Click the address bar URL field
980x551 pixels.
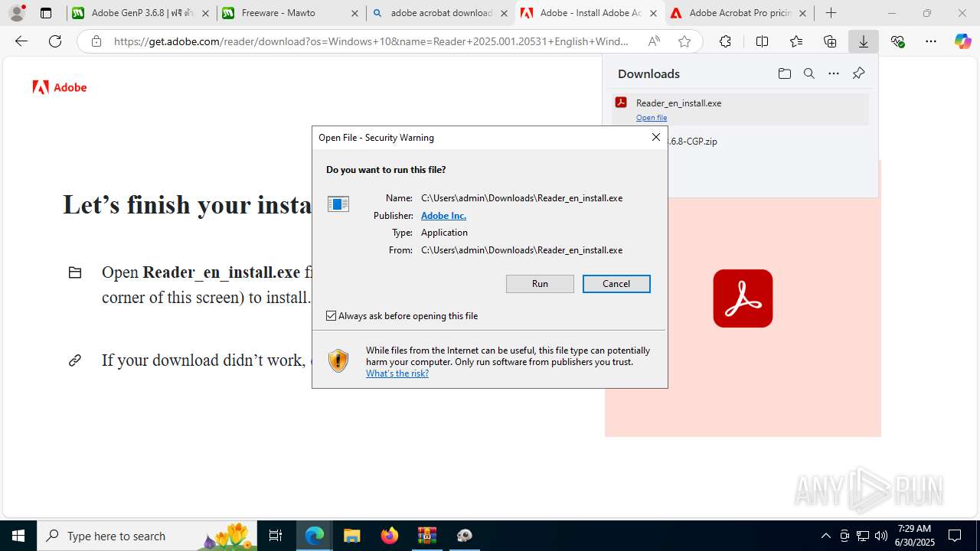[371, 41]
